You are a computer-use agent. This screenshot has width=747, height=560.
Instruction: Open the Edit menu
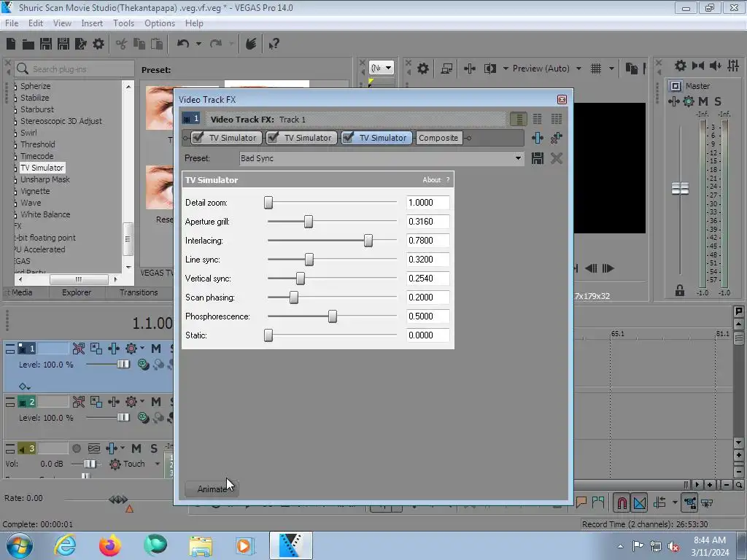point(36,23)
